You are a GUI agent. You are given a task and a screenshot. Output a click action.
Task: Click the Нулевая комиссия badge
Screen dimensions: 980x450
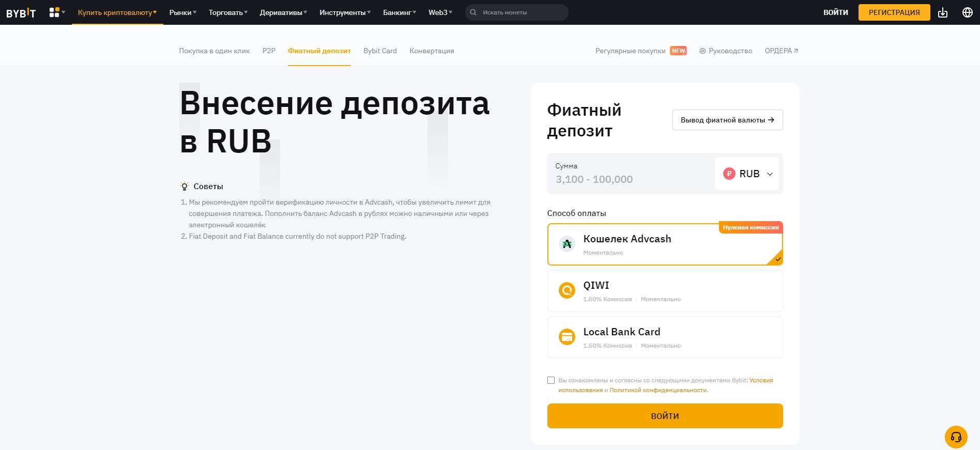point(751,227)
